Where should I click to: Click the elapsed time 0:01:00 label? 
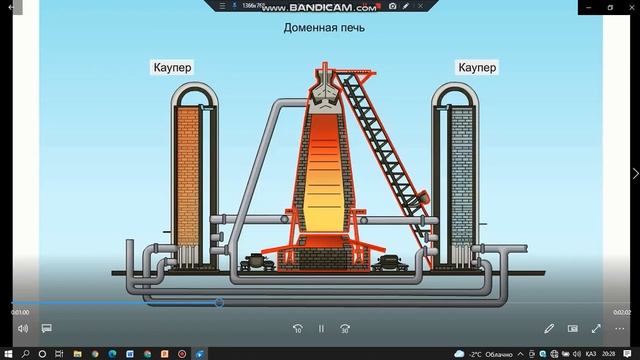[20, 312]
